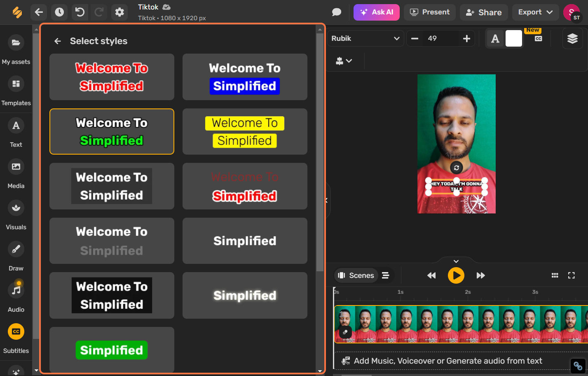Open the Audio sidebar section
Screen dimensions: 588x376
pyautogui.click(x=16, y=297)
